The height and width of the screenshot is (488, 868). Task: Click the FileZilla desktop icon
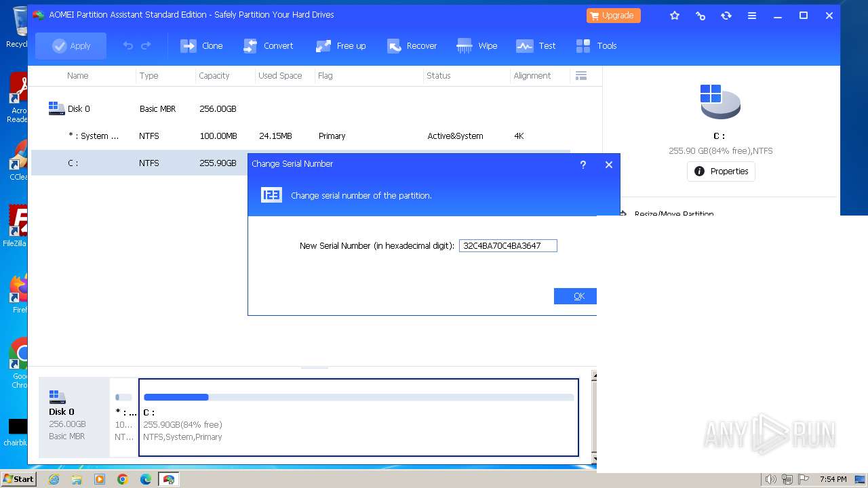tap(16, 226)
